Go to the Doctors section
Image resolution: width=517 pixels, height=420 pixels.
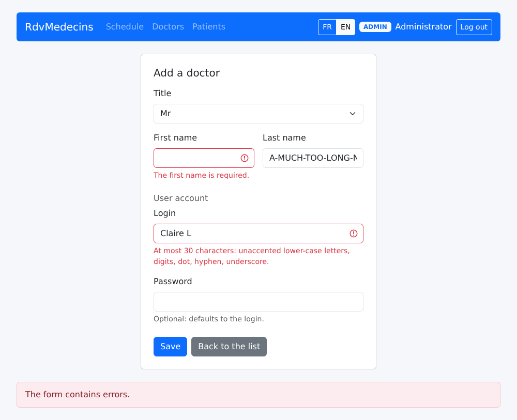point(168,27)
